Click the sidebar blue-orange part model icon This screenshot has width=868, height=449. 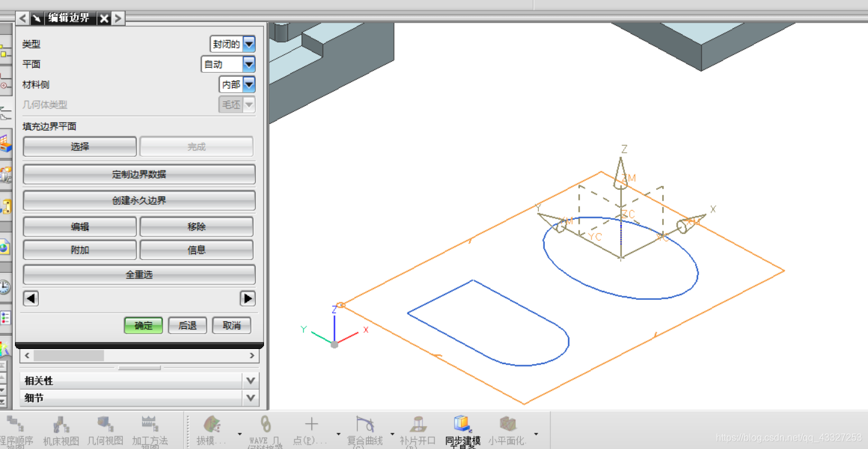coord(5,142)
